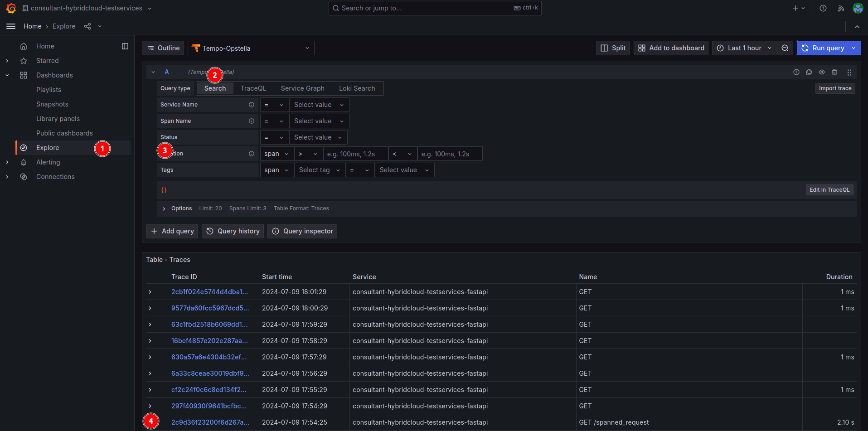Expand the Connections section chevron

(x=7, y=177)
